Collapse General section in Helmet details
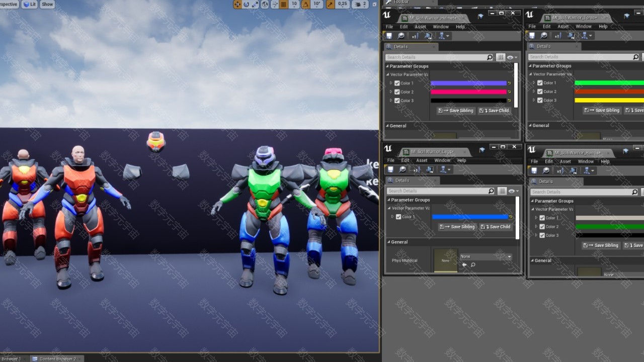 388,126
